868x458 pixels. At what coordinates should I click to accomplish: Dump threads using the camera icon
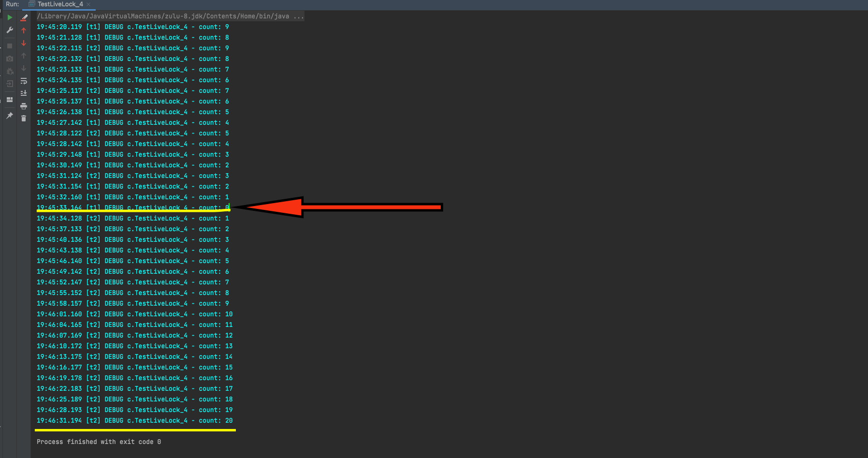point(10,59)
